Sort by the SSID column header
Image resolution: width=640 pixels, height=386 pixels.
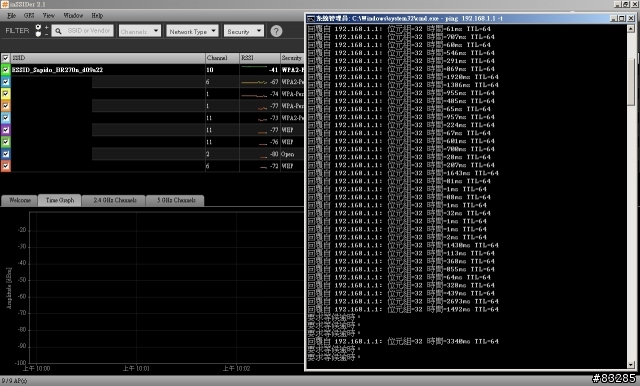click(108, 58)
